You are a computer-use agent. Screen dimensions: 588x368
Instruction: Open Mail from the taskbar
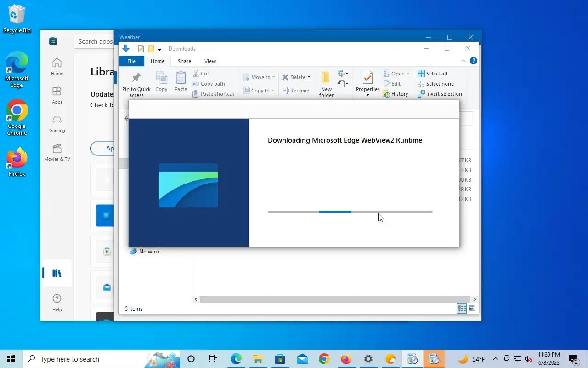tap(302, 359)
